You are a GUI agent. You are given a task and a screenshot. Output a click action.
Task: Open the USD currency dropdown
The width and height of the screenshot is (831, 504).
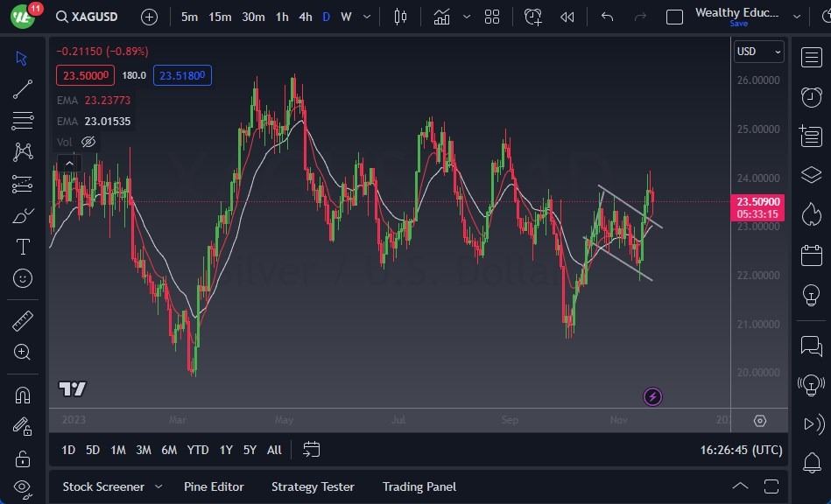[758, 52]
